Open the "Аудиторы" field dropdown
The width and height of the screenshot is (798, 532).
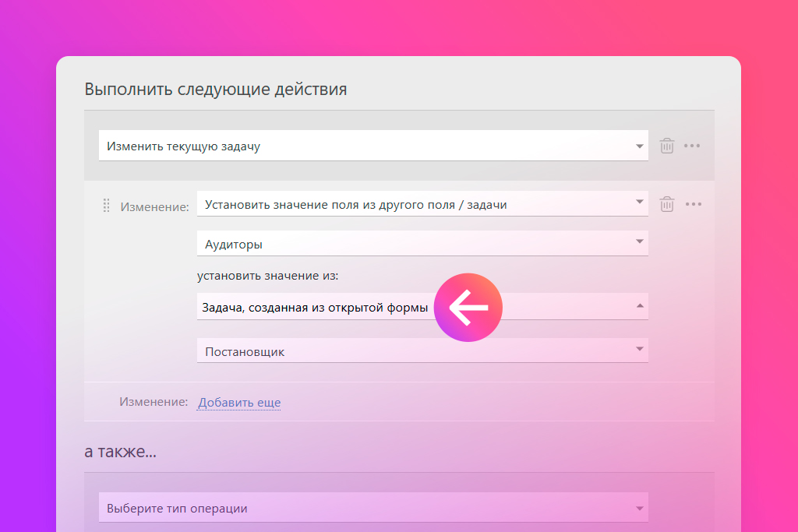[x=421, y=244]
